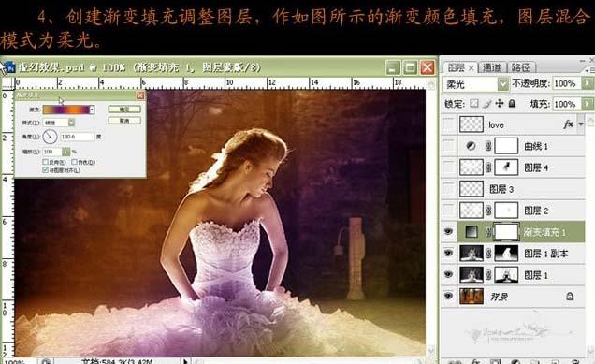Click the angle dial in gradient dialog

coord(50,137)
